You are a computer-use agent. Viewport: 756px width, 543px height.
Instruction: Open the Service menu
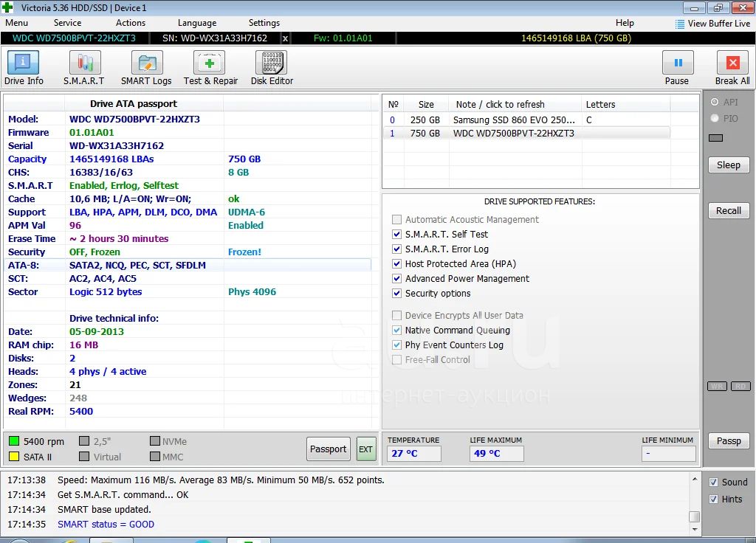tap(67, 23)
